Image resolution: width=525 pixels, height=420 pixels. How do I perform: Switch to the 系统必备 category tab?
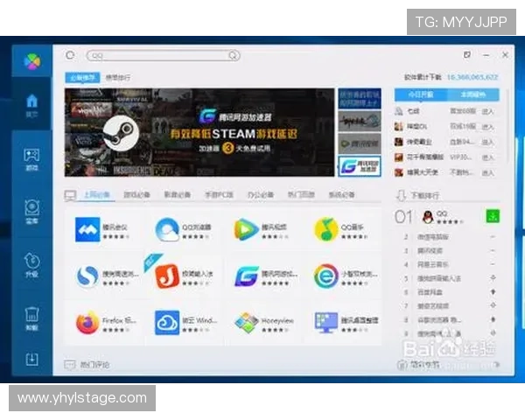point(341,194)
